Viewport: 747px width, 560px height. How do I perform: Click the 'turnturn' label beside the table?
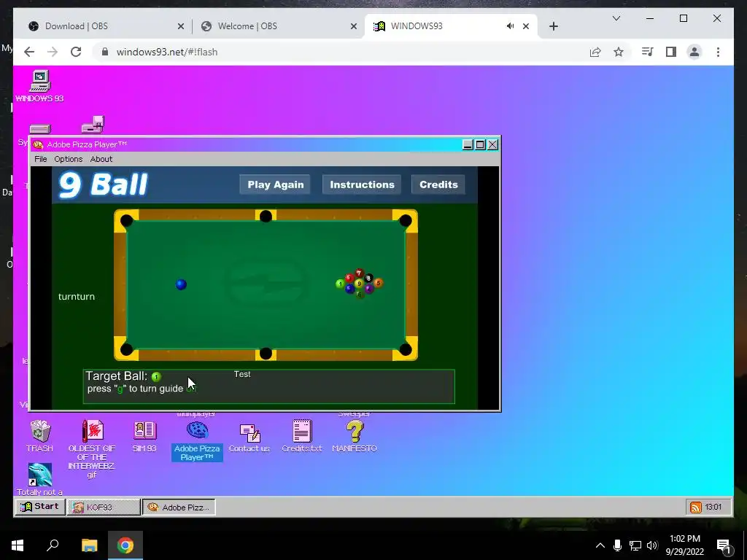pos(76,297)
